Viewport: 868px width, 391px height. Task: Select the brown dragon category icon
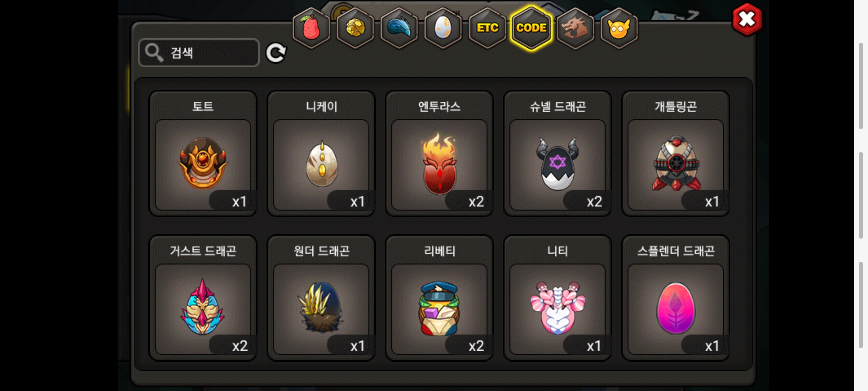[575, 28]
